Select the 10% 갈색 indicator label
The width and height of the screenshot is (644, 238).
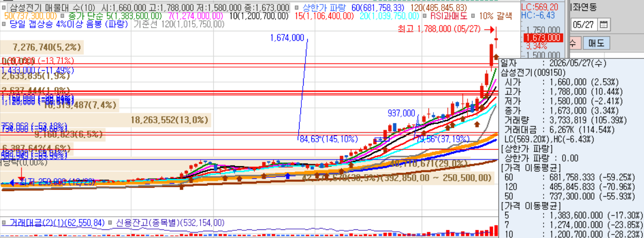(495, 16)
